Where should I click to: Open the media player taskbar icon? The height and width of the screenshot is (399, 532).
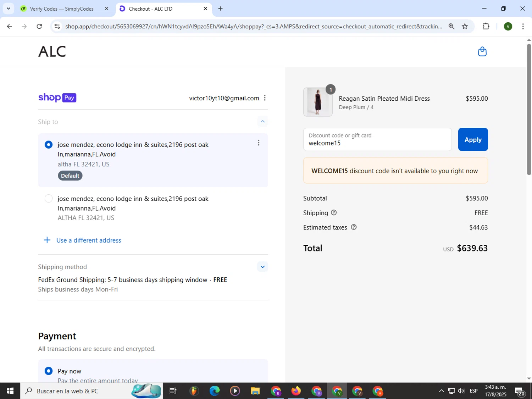[235, 391]
